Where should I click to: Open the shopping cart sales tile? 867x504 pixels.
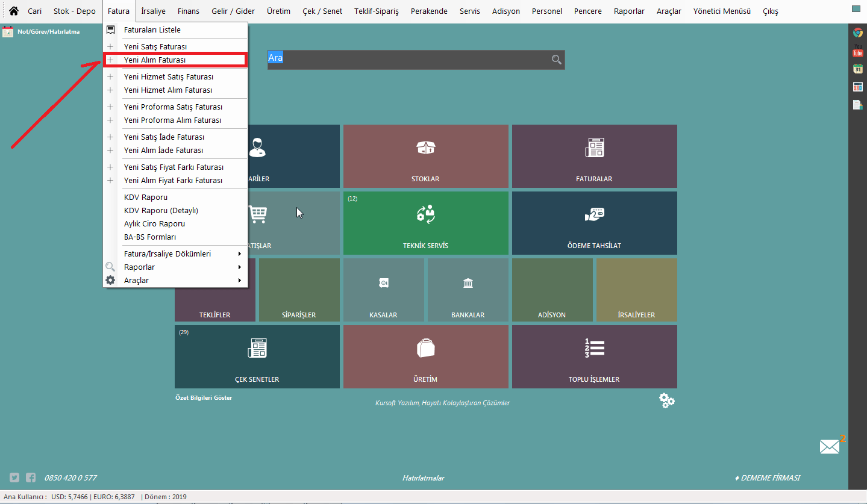[x=294, y=223]
